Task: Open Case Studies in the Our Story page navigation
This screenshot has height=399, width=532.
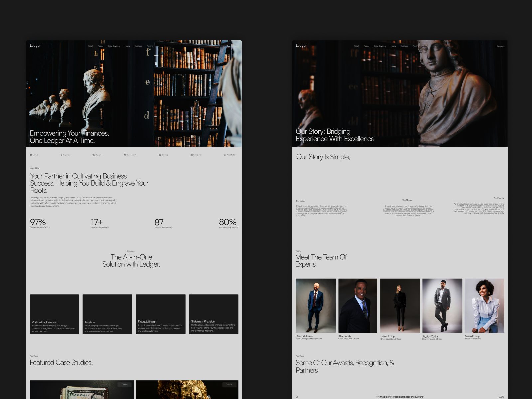Action: pyautogui.click(x=379, y=46)
